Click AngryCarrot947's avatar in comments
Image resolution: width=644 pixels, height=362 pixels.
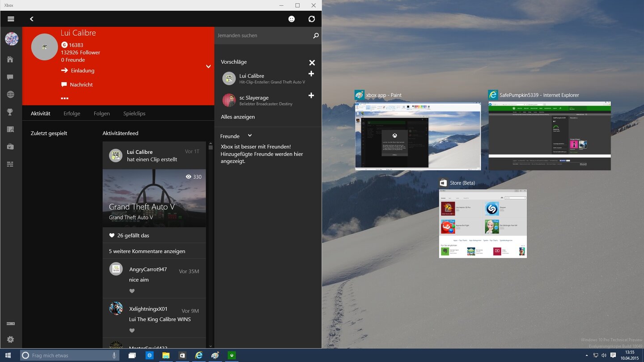click(116, 269)
